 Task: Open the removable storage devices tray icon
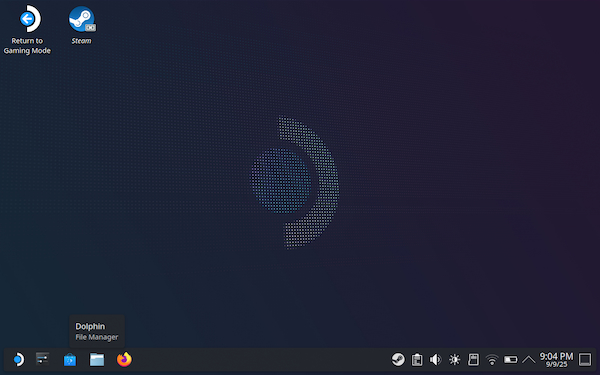(473, 360)
